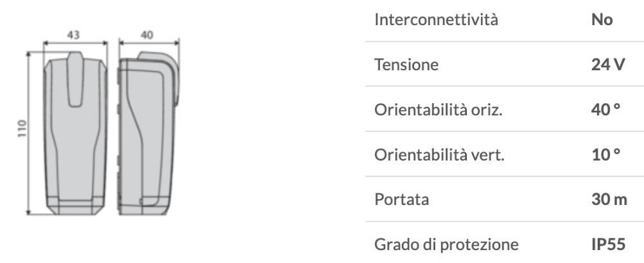This screenshot has width=644, height=263.
Task: Click the 24 V voltage value
Action: [x=607, y=64]
